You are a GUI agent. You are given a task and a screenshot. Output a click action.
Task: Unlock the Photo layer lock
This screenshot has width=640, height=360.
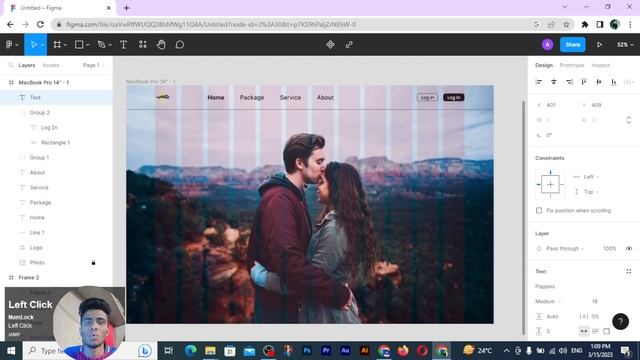93,262
